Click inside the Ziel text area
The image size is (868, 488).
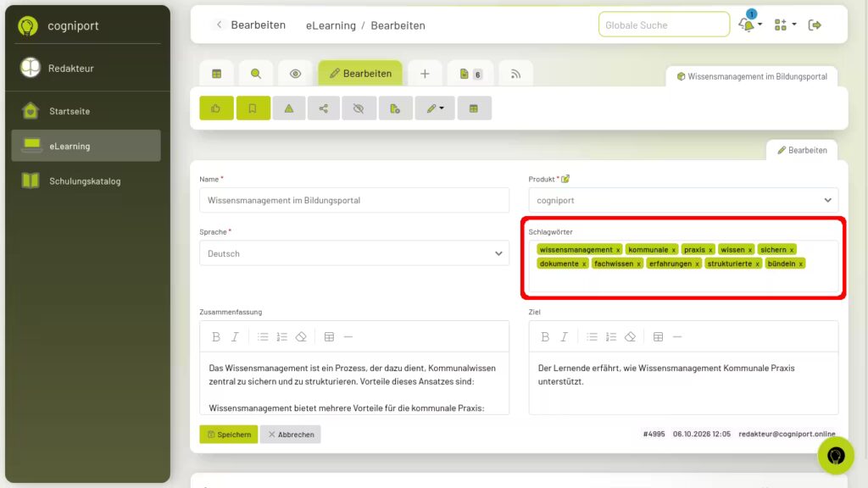(683, 383)
